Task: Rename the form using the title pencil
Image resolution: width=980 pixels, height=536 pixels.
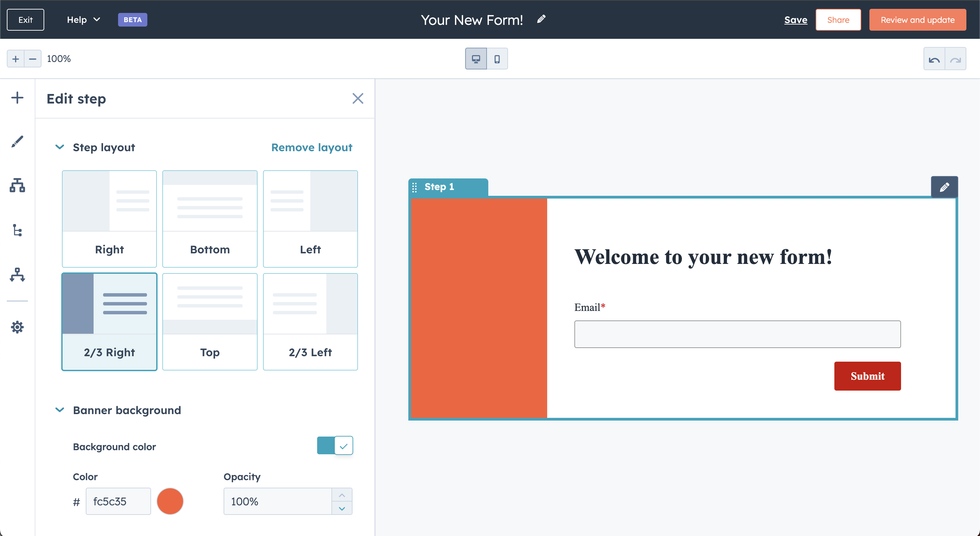Action: pos(541,19)
